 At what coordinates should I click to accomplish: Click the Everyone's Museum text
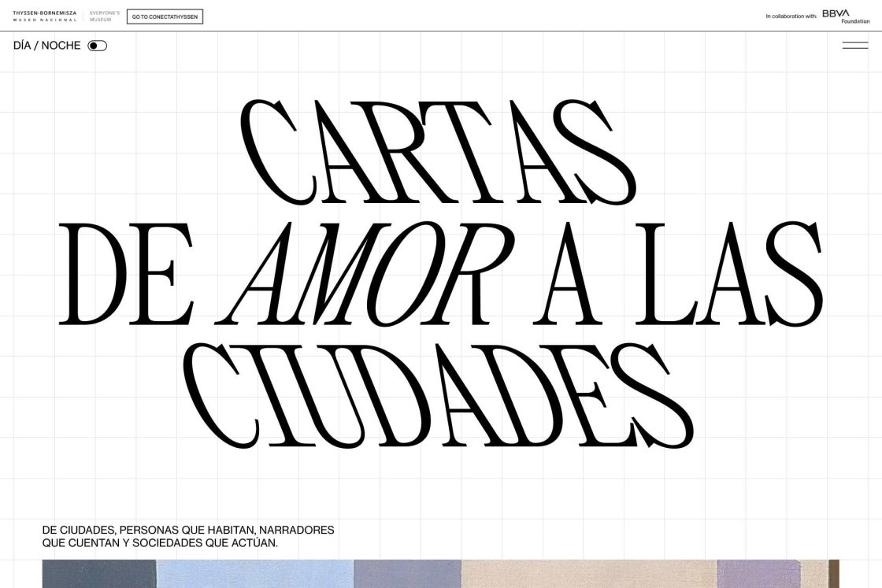[105, 17]
